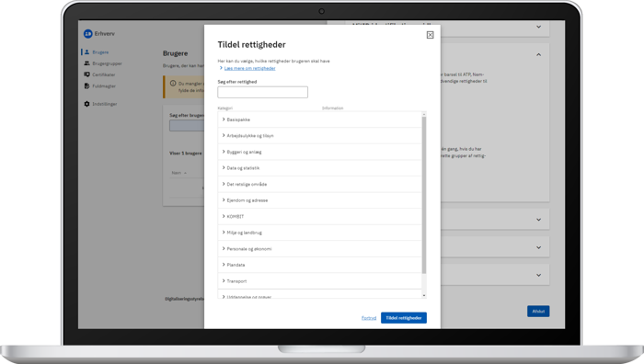Expand Det retslige område category

pos(319,184)
